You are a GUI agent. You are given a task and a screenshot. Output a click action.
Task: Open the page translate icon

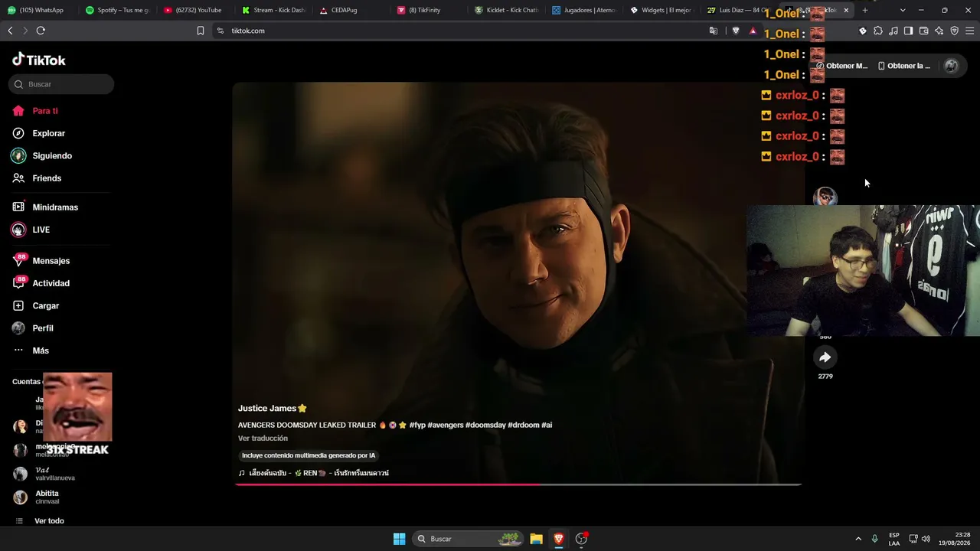[714, 31]
